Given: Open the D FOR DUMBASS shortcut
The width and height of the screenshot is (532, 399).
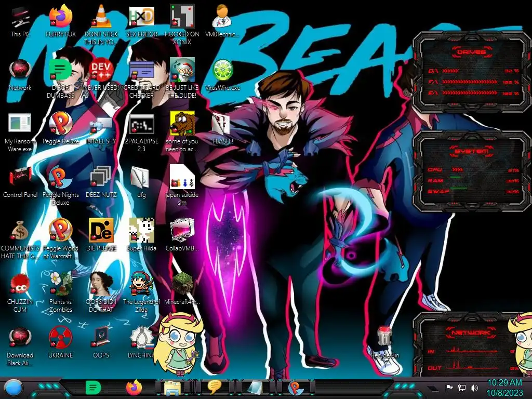Looking at the screenshot, I should (x=60, y=79).
